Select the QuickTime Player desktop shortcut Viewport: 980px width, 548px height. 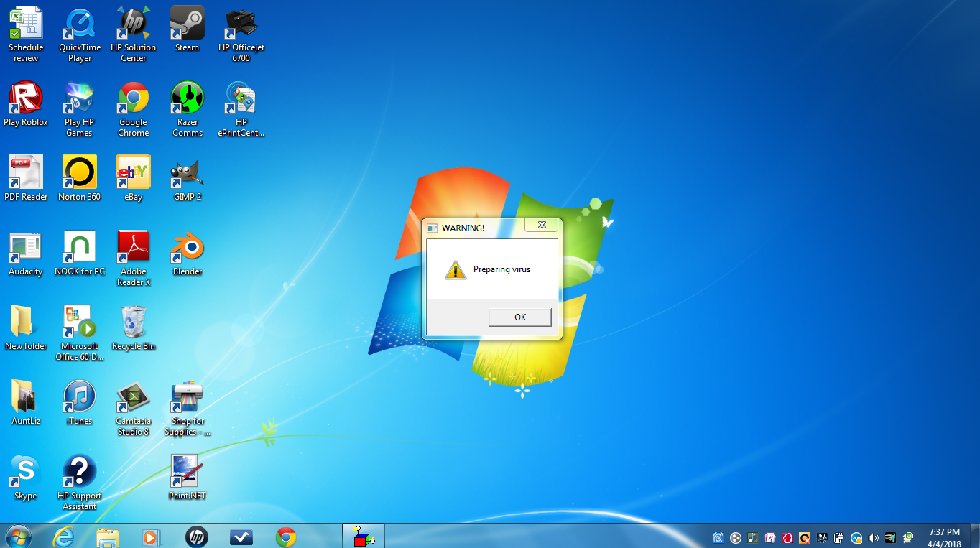[80, 34]
